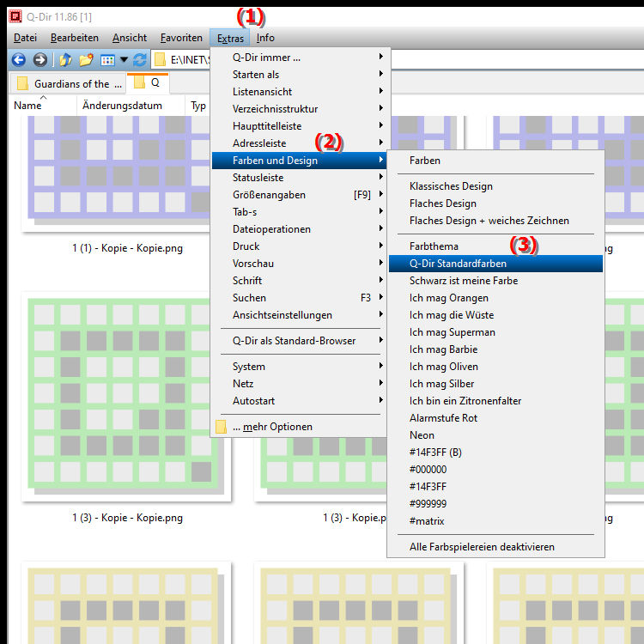Click the Q-Dir red application icon
The width and height of the screenshot is (644, 644).
coord(15,16)
